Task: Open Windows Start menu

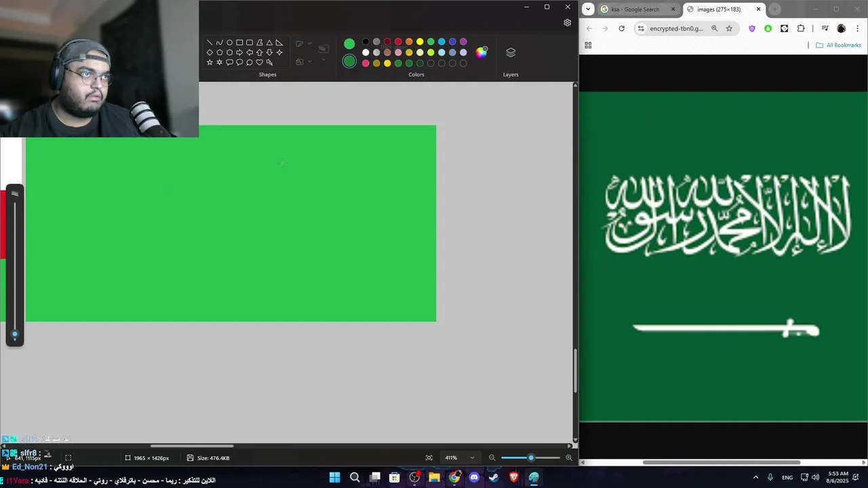Action: (334, 477)
